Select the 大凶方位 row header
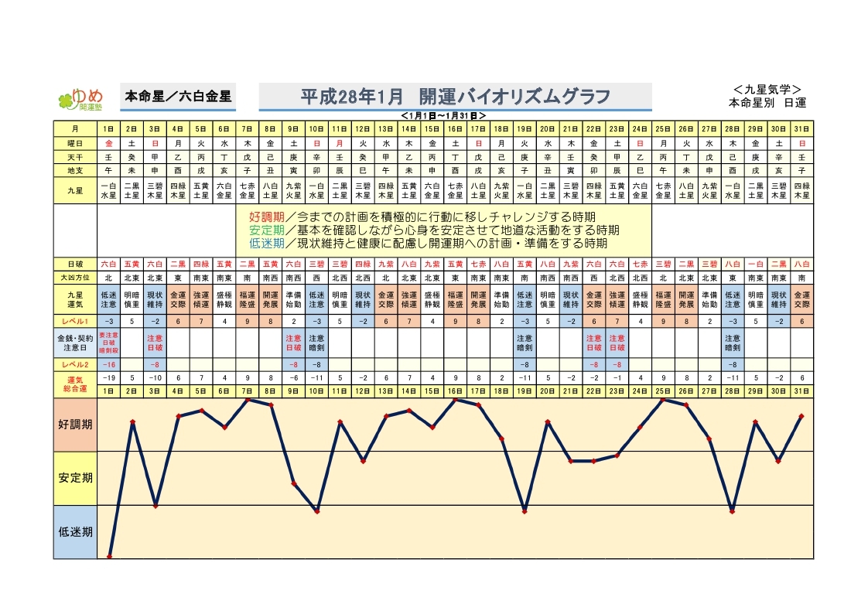The image size is (868, 614). pos(75,276)
